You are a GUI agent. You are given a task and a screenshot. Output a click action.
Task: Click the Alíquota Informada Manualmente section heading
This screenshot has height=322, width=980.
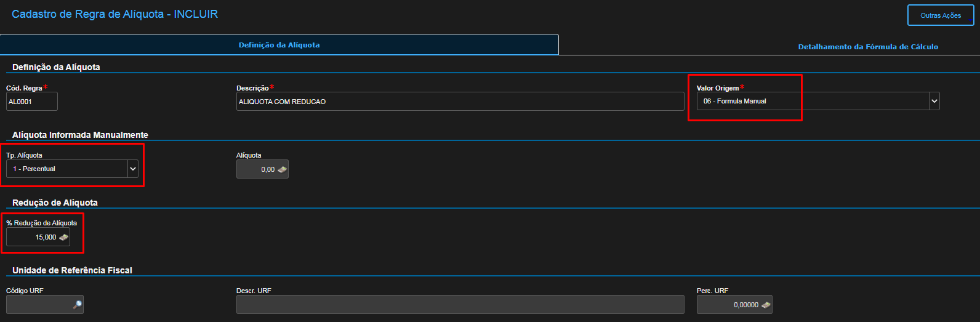coord(80,135)
